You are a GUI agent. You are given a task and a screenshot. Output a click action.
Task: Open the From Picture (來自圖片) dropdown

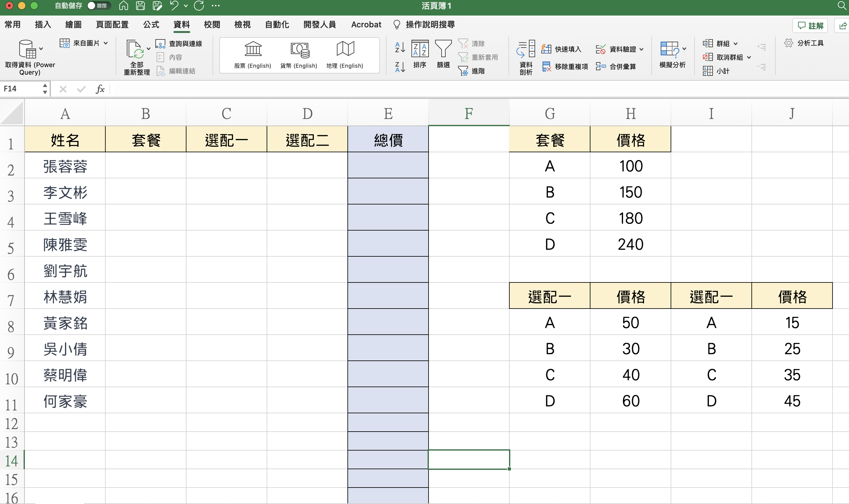click(x=106, y=43)
